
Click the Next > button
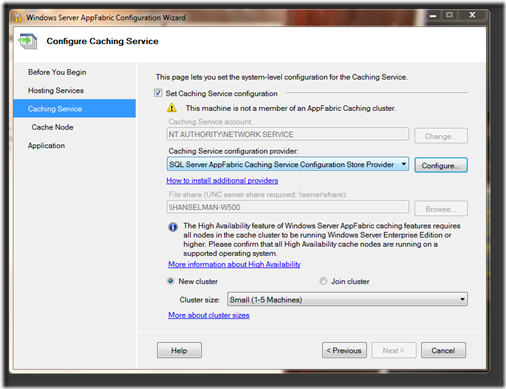point(394,350)
